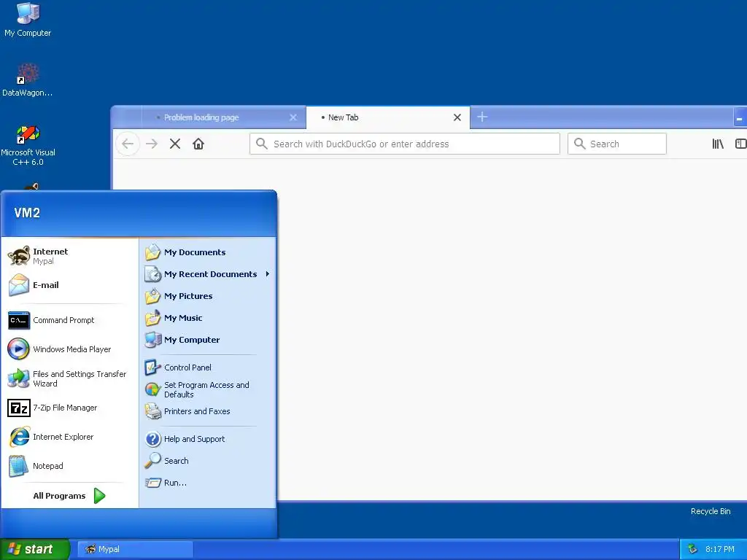This screenshot has width=747, height=560.
Task: Select Recycle Bin on desktop
Action: click(x=711, y=511)
